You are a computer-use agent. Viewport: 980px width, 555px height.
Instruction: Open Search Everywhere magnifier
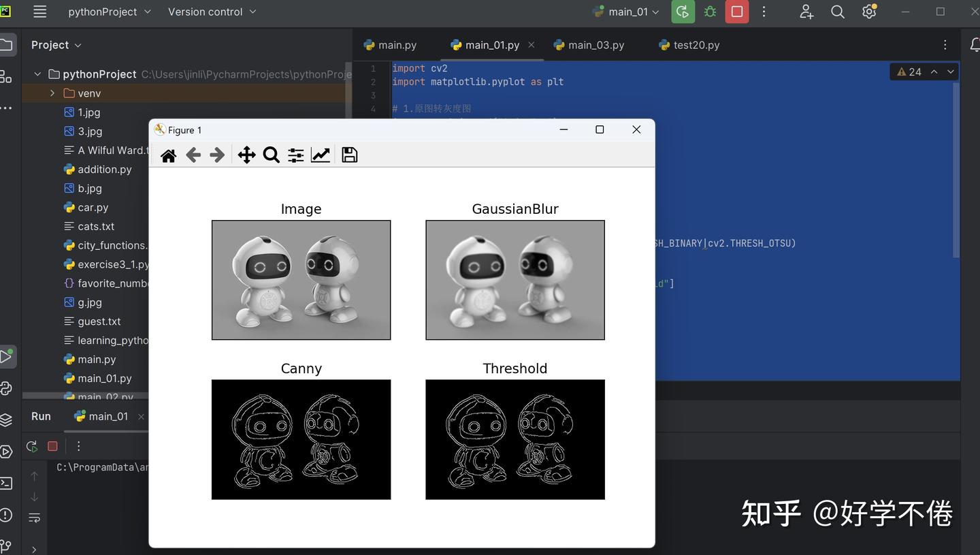pos(838,12)
